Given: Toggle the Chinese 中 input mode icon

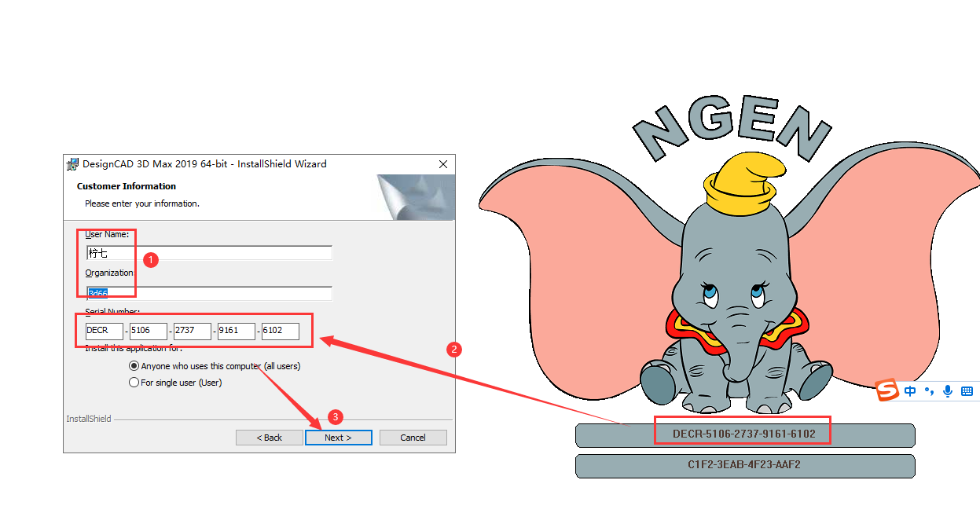Looking at the screenshot, I should point(910,391).
